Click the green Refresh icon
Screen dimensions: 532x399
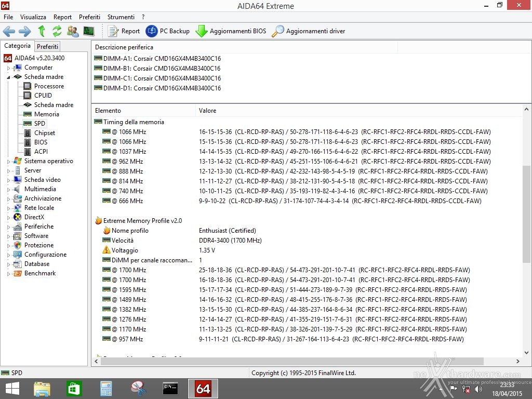pyautogui.click(x=57, y=31)
